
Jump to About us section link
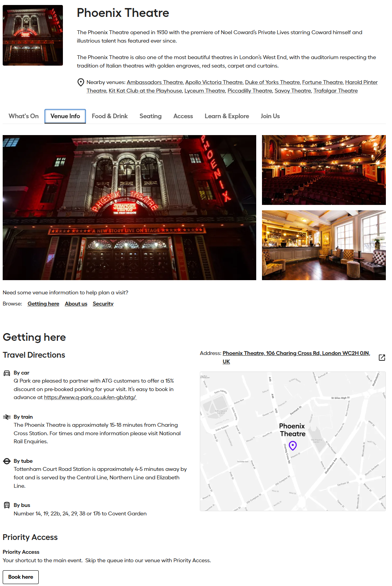coord(76,304)
